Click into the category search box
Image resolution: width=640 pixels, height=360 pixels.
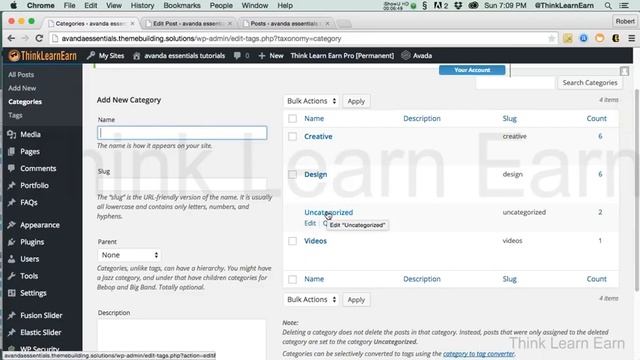(515, 83)
